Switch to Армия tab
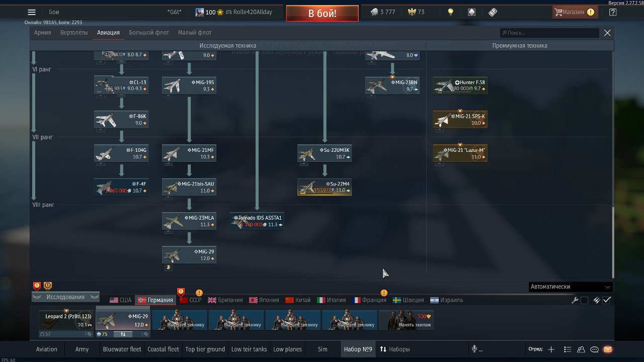 tap(43, 33)
